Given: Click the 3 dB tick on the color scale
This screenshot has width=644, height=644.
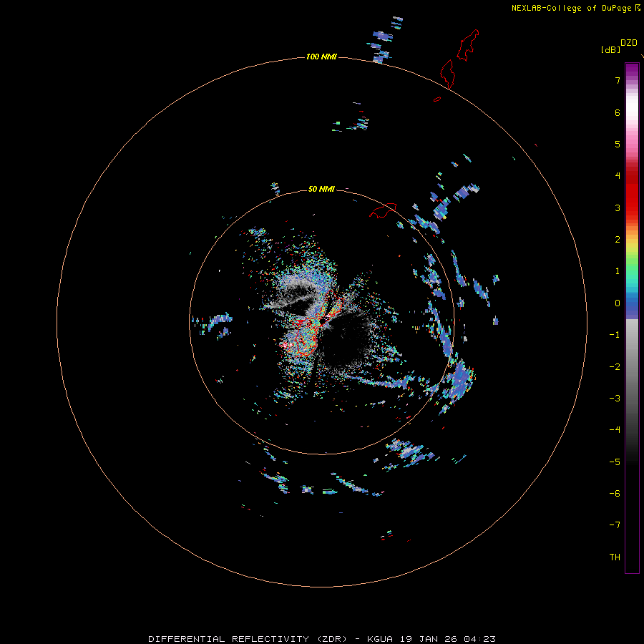Looking at the screenshot, I should pos(618,208).
